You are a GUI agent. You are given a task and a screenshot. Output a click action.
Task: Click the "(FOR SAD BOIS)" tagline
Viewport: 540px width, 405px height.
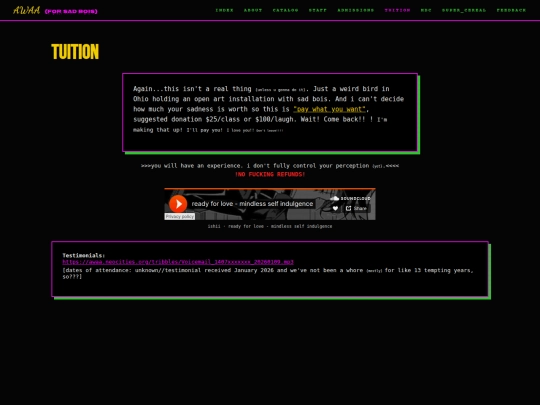pyautogui.click(x=71, y=11)
